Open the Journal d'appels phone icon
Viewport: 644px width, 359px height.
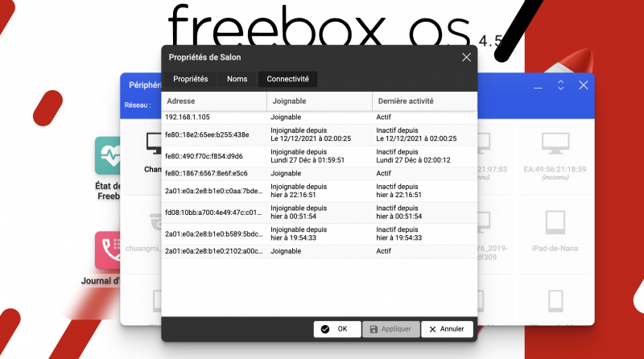(x=108, y=250)
